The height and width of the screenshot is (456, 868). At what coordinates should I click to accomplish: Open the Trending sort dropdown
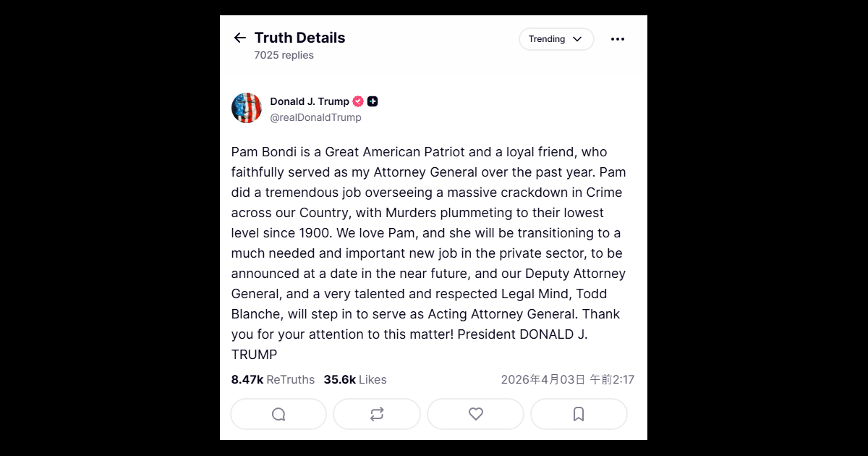pyautogui.click(x=556, y=39)
